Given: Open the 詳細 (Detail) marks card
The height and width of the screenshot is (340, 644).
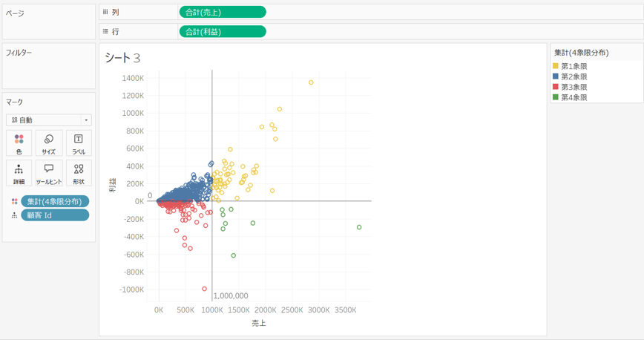Looking at the screenshot, I should click(19, 173).
